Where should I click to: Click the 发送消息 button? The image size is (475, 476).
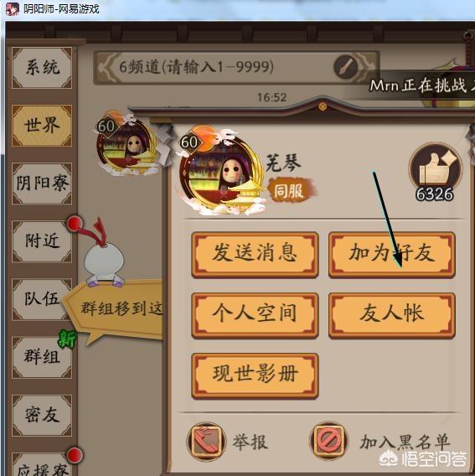click(x=255, y=255)
